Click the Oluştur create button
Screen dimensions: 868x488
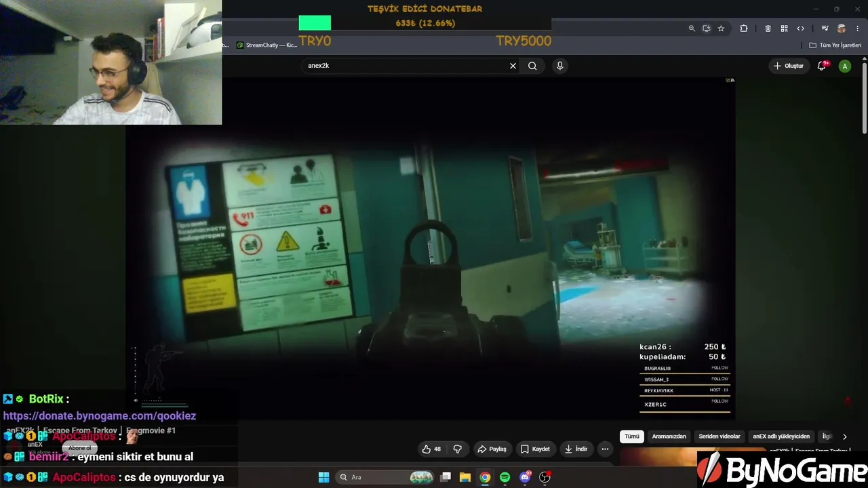pos(789,66)
